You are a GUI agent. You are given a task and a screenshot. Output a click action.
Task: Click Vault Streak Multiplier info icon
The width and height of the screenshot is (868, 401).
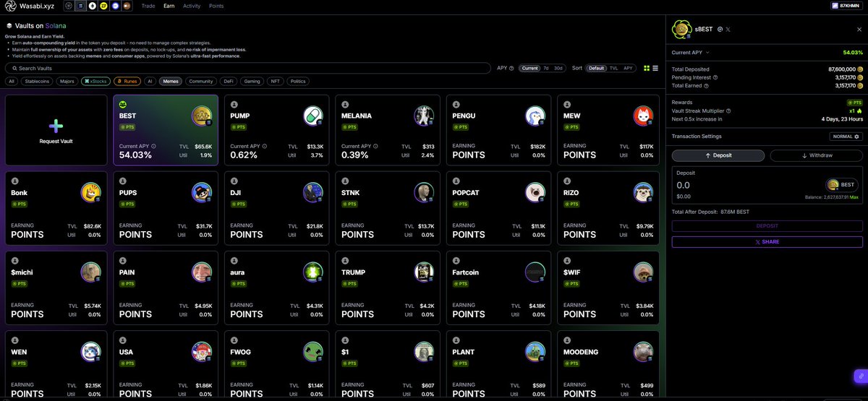click(x=728, y=111)
